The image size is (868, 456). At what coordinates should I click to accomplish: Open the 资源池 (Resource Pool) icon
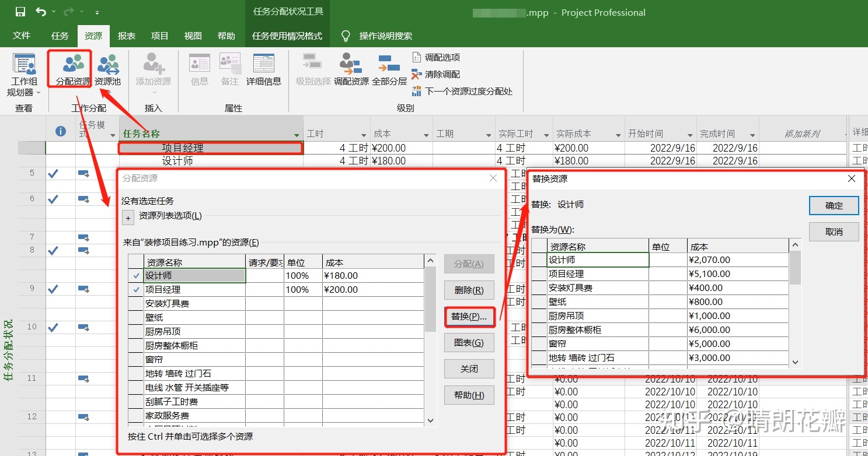pos(107,70)
